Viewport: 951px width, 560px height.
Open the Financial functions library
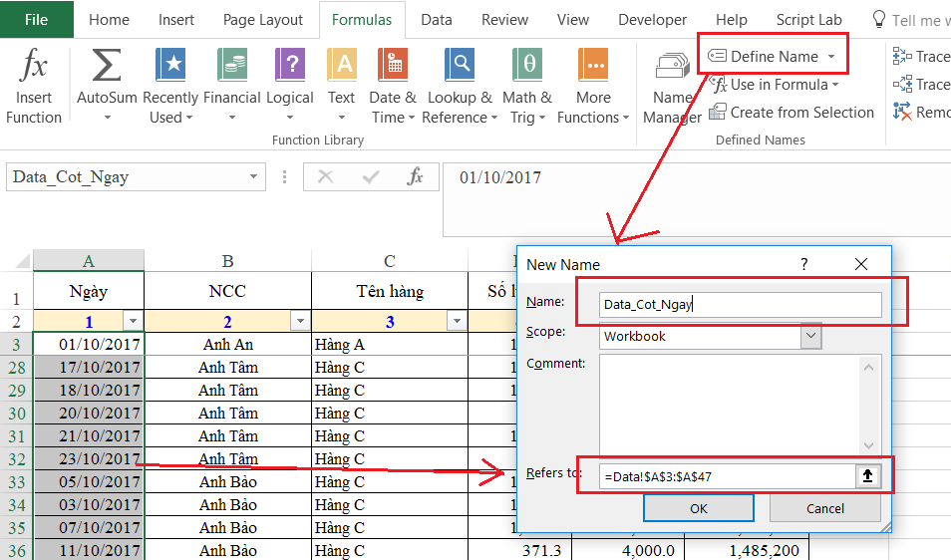coord(232,87)
